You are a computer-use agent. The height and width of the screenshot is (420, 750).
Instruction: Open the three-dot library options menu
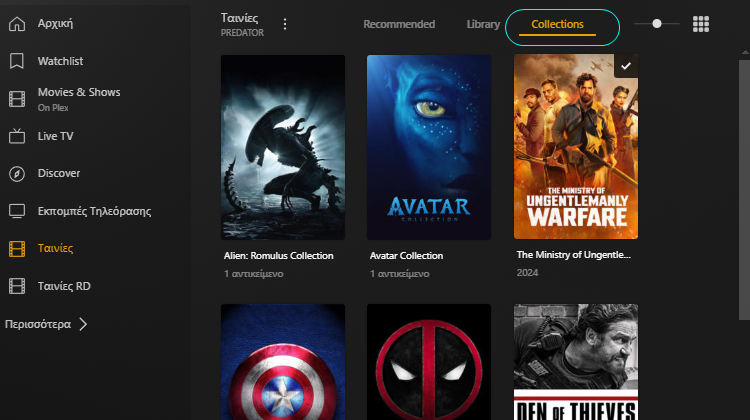[285, 24]
